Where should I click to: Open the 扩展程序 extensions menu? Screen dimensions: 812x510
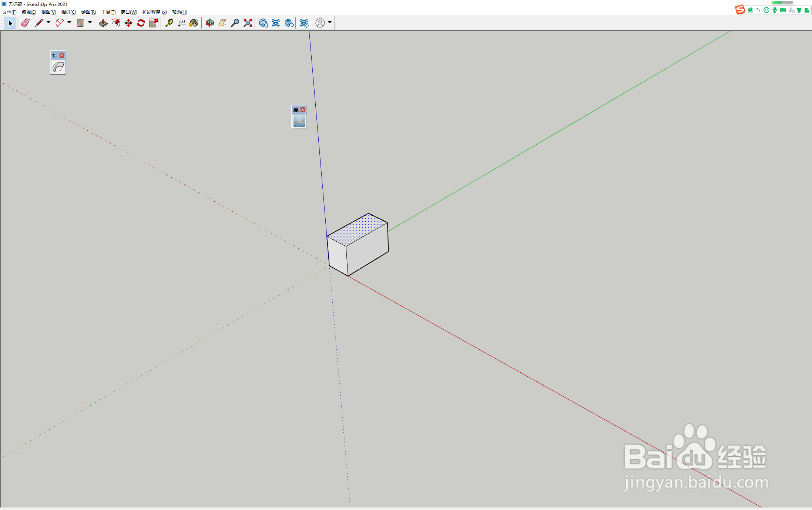[154, 12]
